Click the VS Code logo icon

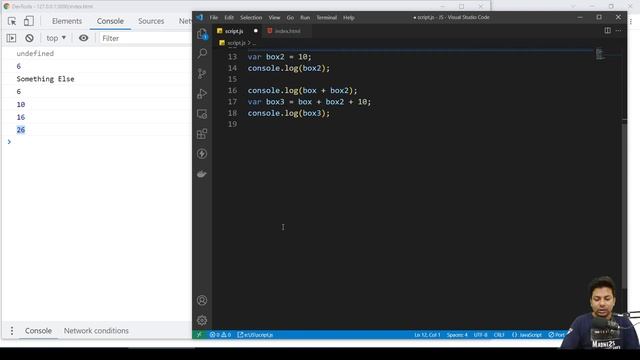200,18
